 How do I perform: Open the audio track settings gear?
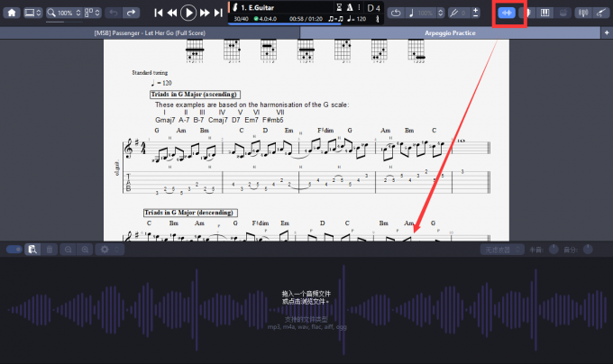tap(105, 249)
